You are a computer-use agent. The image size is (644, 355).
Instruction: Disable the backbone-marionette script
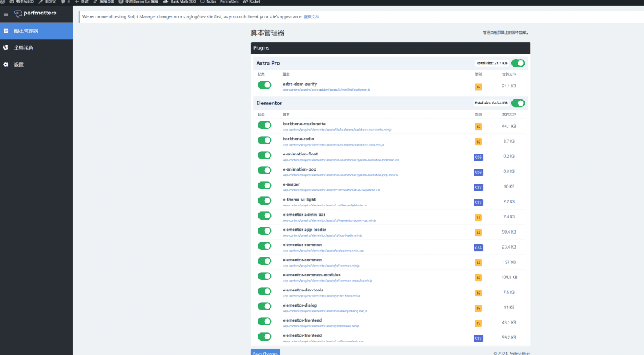tap(265, 125)
